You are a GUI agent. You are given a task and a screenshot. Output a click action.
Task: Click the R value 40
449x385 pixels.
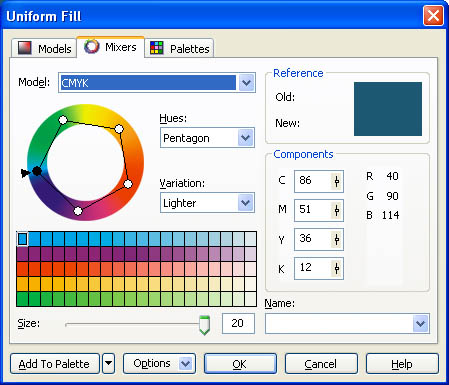[392, 176]
